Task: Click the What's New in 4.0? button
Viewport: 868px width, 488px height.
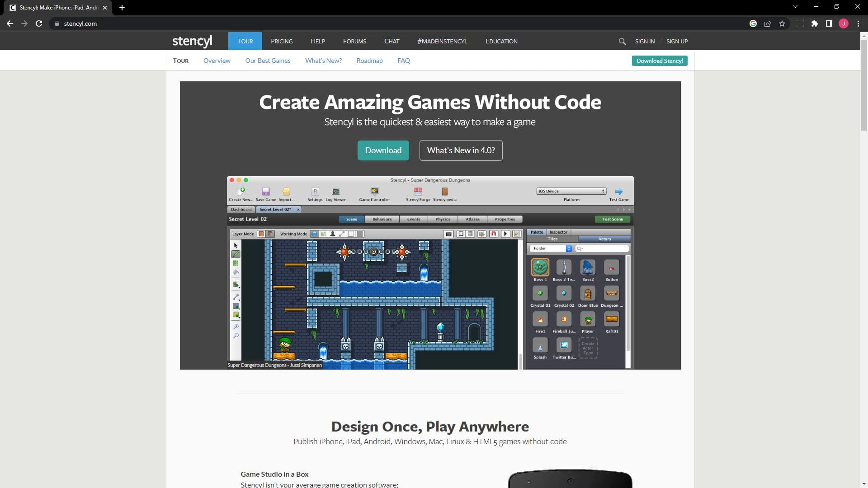Action: (x=461, y=150)
